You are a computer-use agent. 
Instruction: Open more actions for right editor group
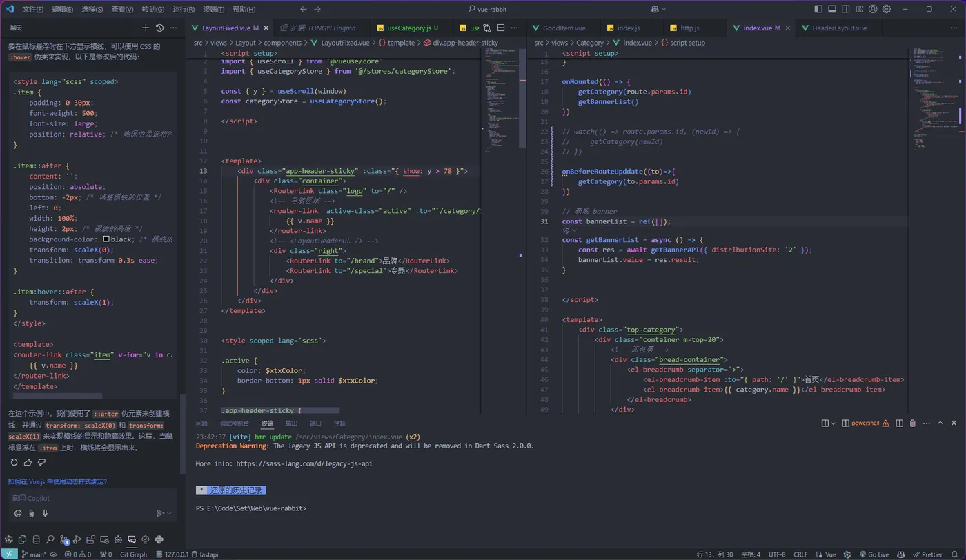coord(954,28)
